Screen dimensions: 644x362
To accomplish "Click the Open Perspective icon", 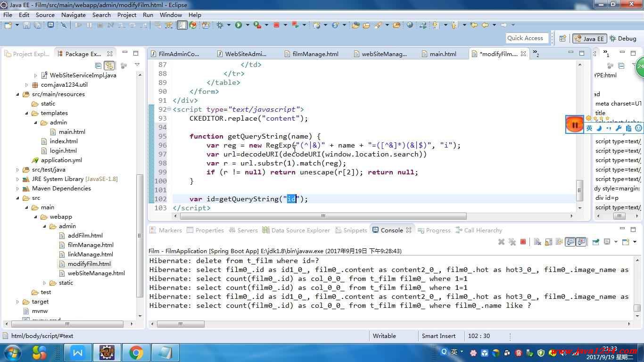I will click(562, 39).
